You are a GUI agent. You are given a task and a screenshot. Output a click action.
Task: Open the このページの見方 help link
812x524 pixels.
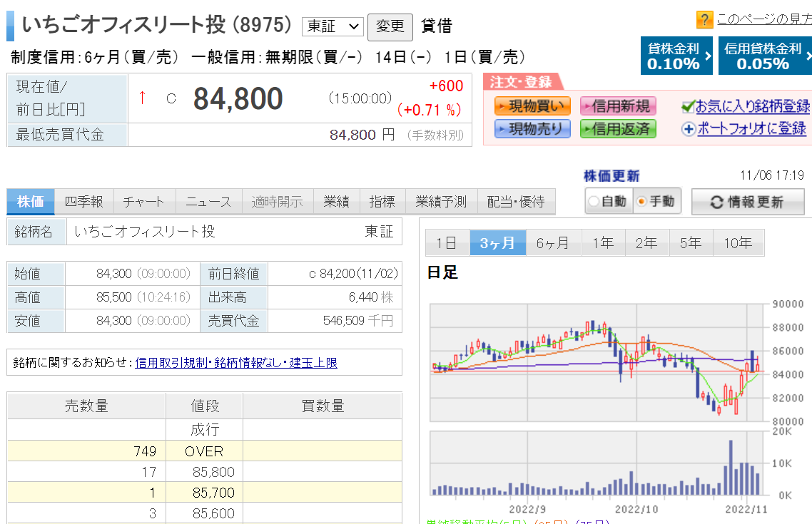pyautogui.click(x=764, y=20)
